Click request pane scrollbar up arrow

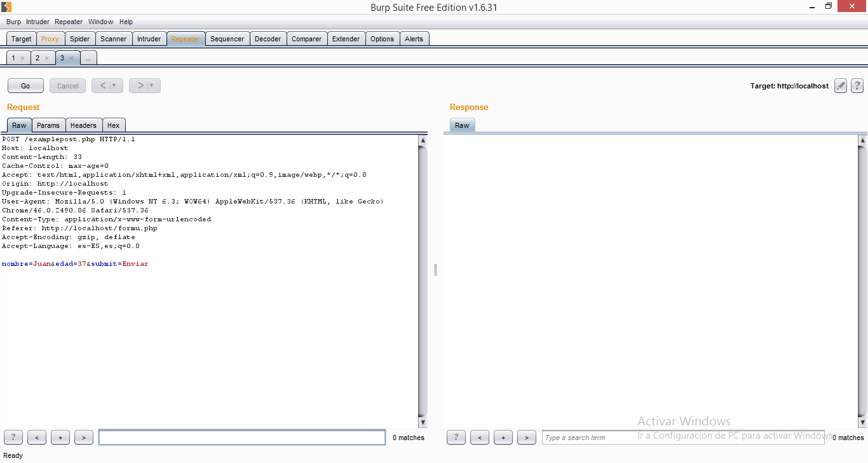click(423, 140)
